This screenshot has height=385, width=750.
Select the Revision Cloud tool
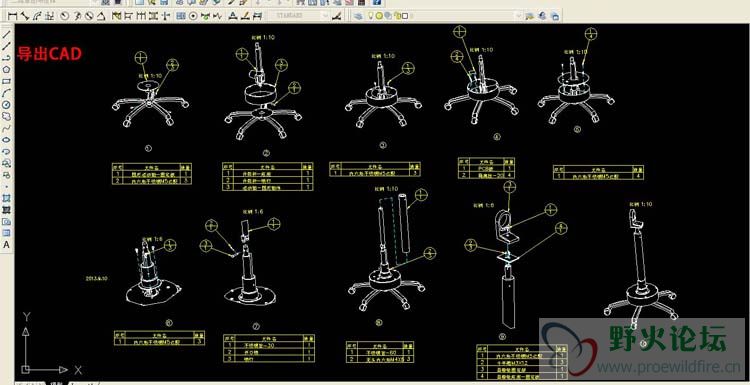[7, 116]
